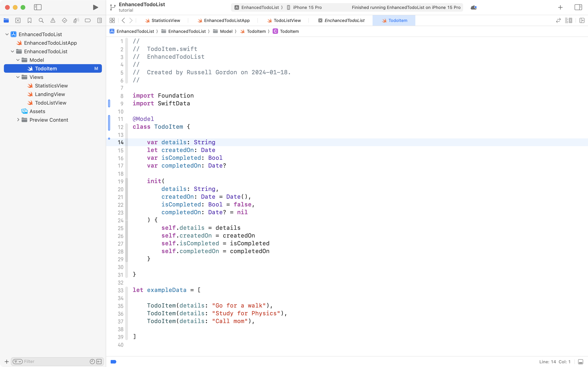Screen dimensions: 588x367
Task: Open the Test navigator
Action: click(x=65, y=20)
